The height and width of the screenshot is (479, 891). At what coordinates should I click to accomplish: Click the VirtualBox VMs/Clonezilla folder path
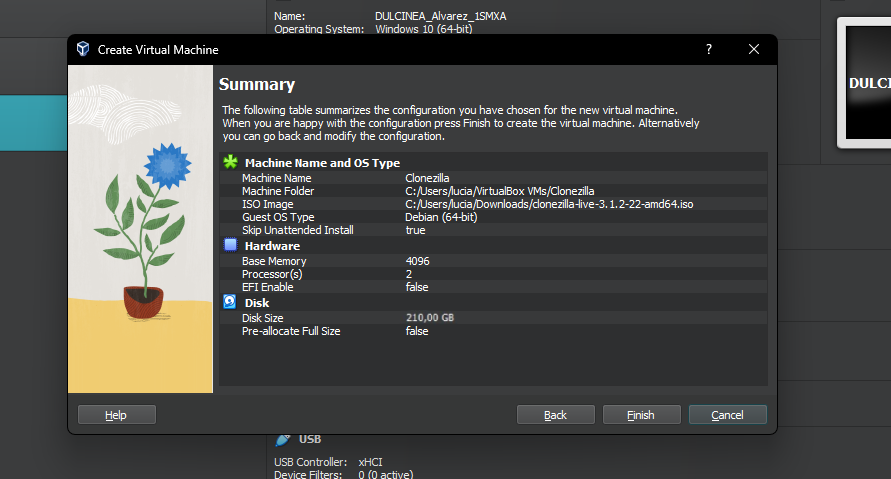pos(499,191)
